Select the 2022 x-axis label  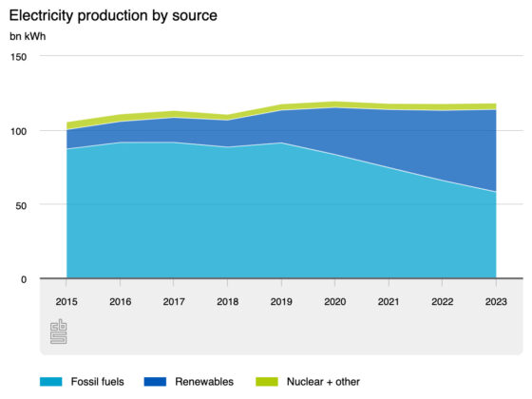point(442,302)
